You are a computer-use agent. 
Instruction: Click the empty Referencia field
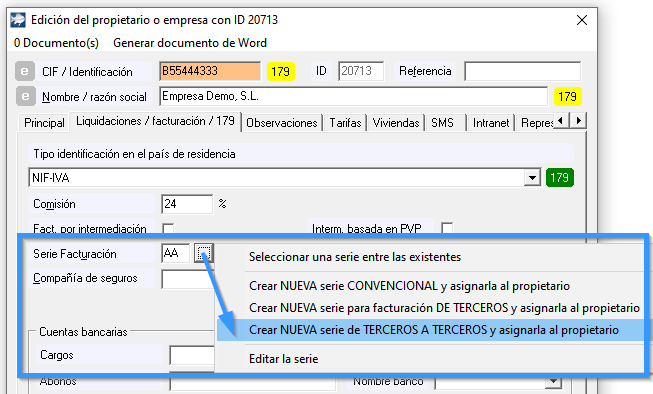pos(523,71)
